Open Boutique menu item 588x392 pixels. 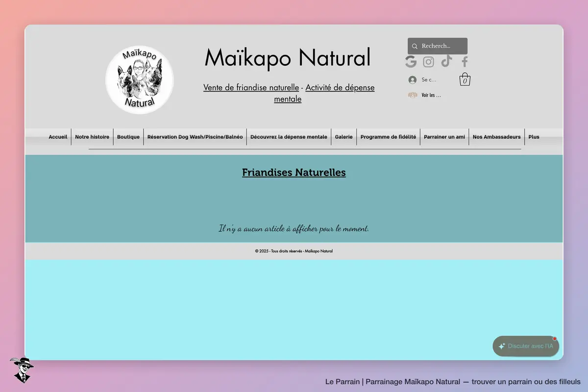[x=128, y=137]
